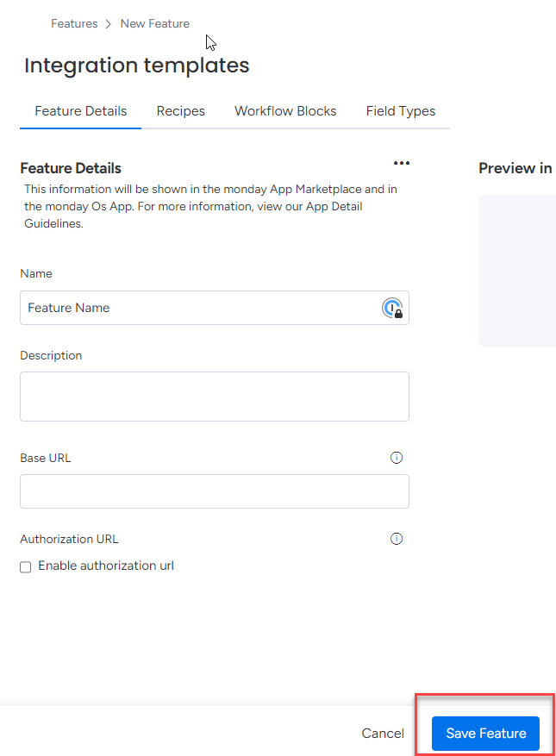
Task: Click the breadcrumb chevron separator
Action: [109, 24]
